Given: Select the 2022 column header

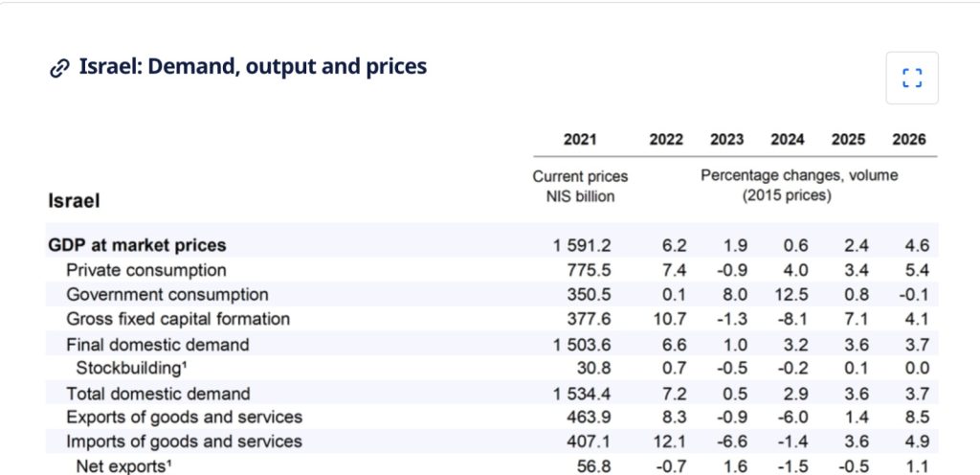Looking at the screenshot, I should pyautogui.click(x=666, y=140).
